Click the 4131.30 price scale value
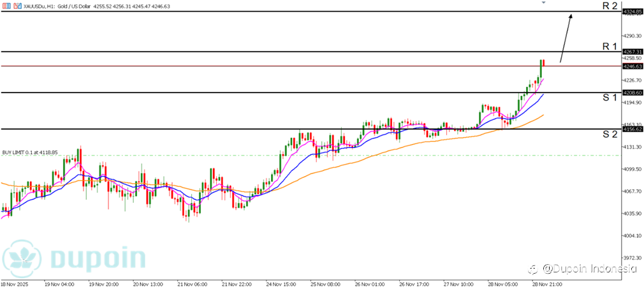The height and width of the screenshot is (289, 644). 633,147
